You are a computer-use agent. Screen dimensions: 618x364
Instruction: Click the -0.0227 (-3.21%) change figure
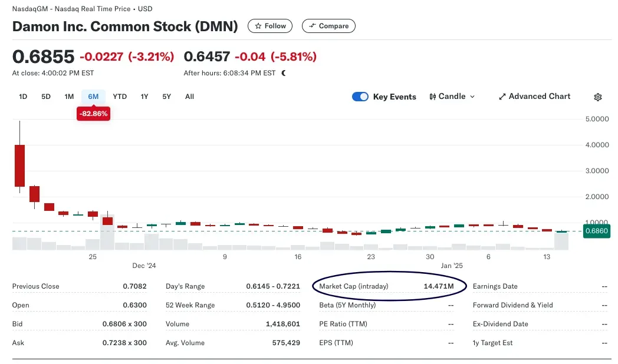127,57
